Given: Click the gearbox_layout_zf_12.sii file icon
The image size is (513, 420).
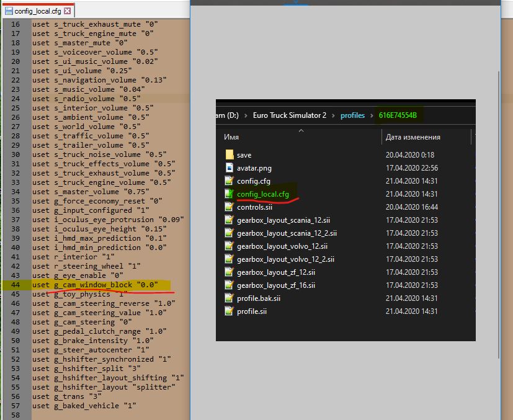Looking at the screenshot, I should [230, 272].
